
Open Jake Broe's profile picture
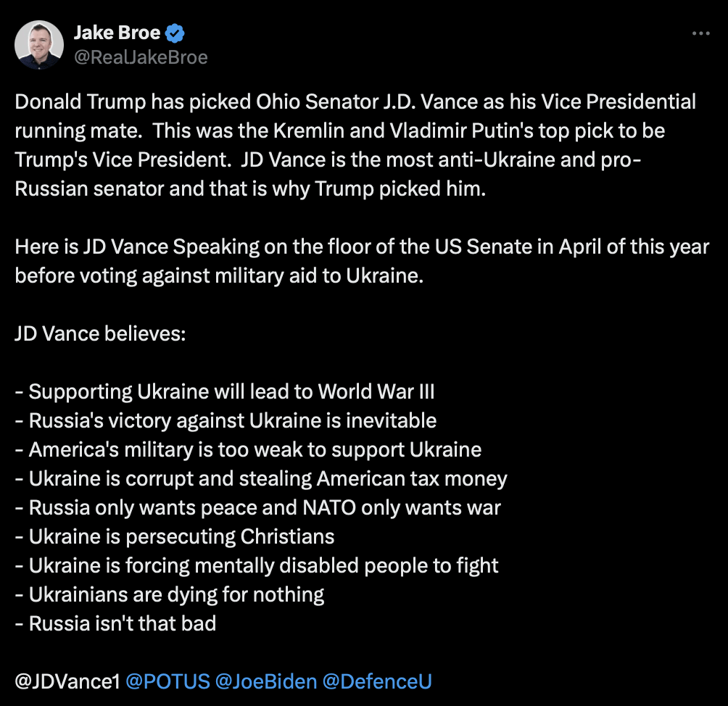(39, 45)
